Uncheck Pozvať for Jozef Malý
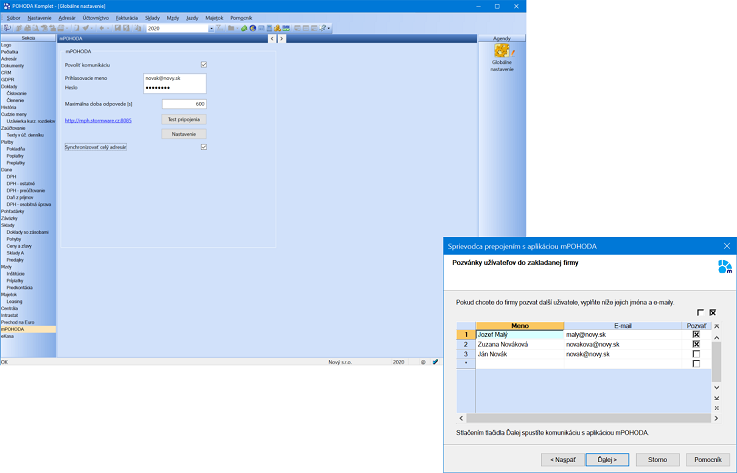Screen dimensions: 737x473 [696, 334]
